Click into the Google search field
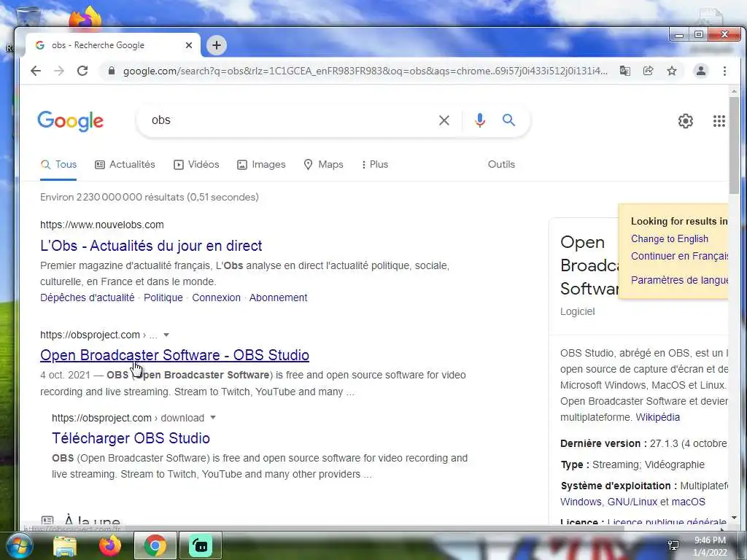Screen dimensions: 747x560 pos(290,120)
